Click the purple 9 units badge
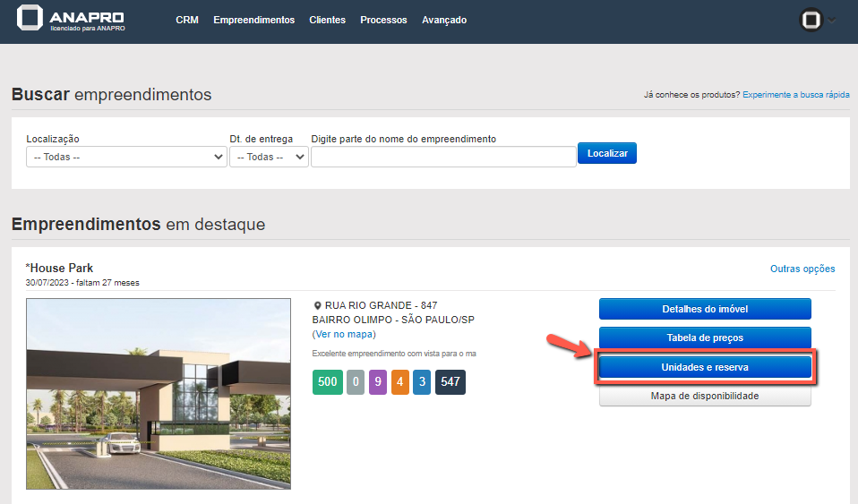 click(x=378, y=382)
